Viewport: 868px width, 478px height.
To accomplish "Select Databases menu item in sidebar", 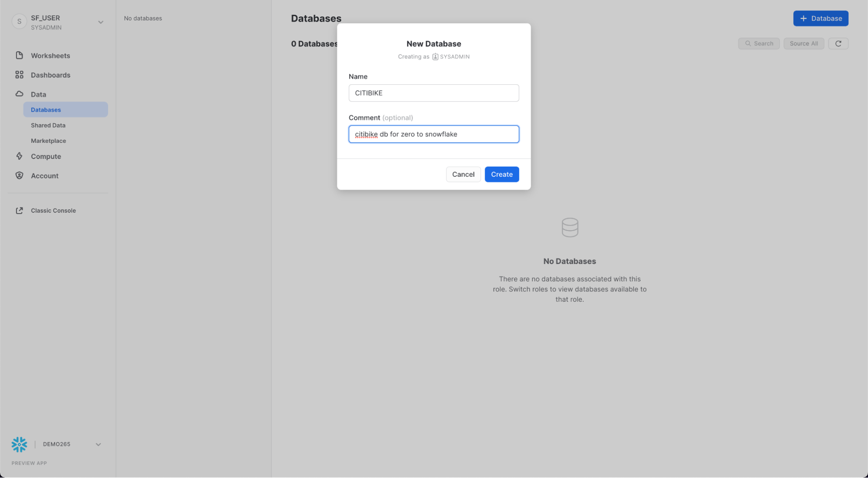I will click(45, 109).
